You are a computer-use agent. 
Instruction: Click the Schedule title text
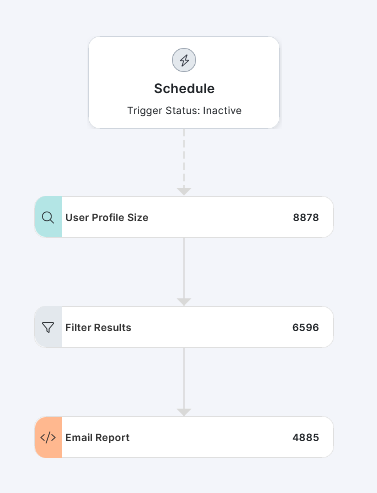pos(184,89)
